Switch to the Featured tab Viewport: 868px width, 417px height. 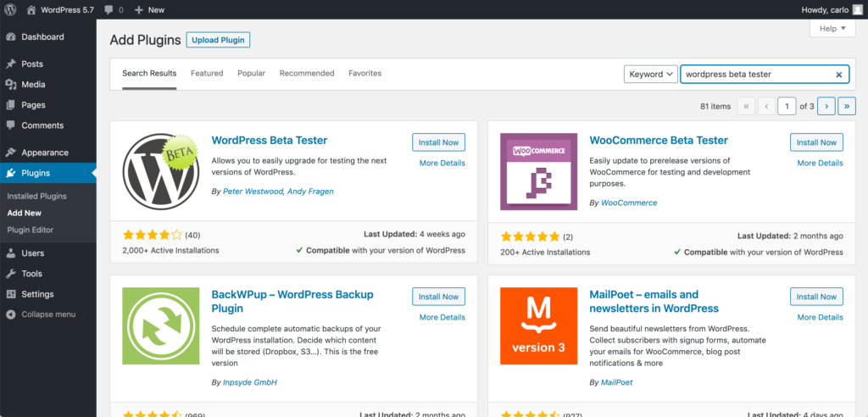point(207,73)
